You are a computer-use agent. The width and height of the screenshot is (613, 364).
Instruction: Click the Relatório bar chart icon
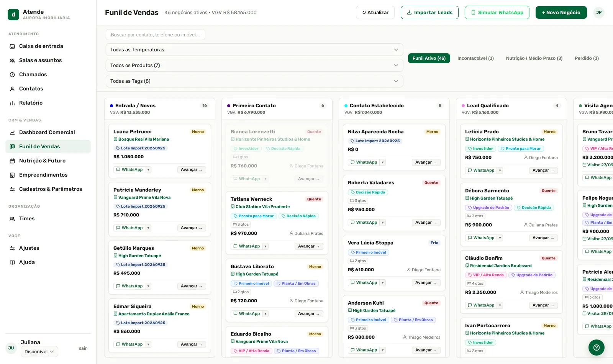click(12, 103)
